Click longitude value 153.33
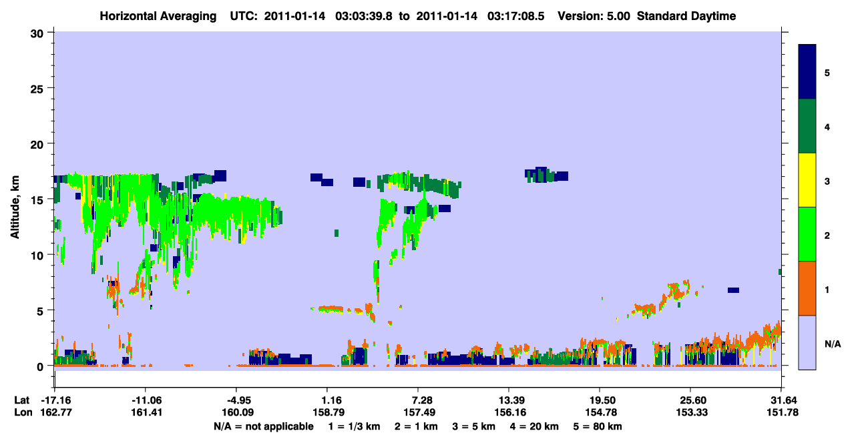This screenshot has width=868, height=445. coord(690,412)
